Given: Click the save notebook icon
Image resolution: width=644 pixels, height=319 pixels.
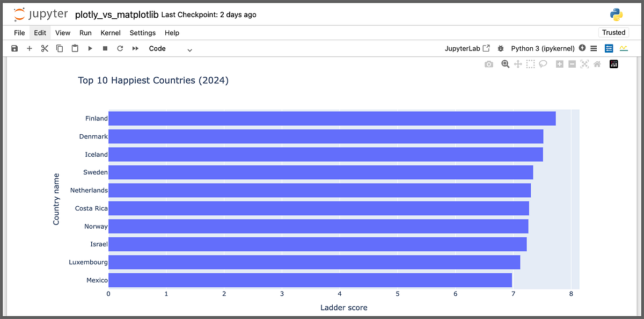Looking at the screenshot, I should (x=14, y=48).
